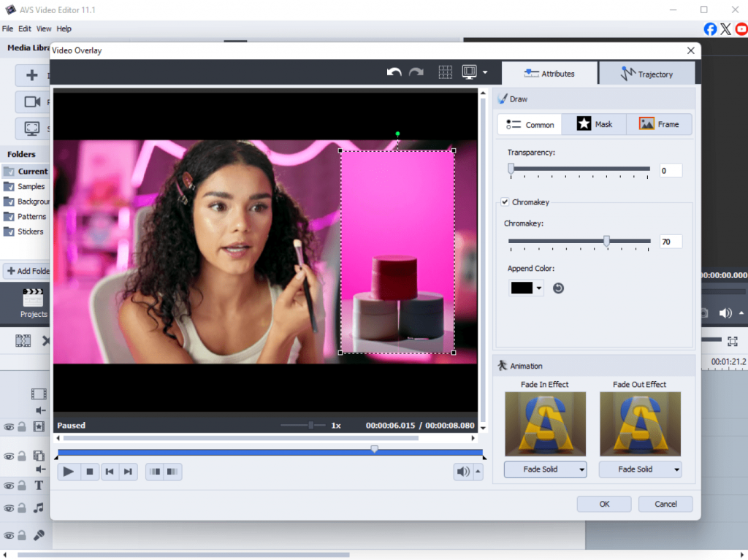748x560 pixels.
Task: Reset append color with circular arrow icon
Action: (558, 288)
